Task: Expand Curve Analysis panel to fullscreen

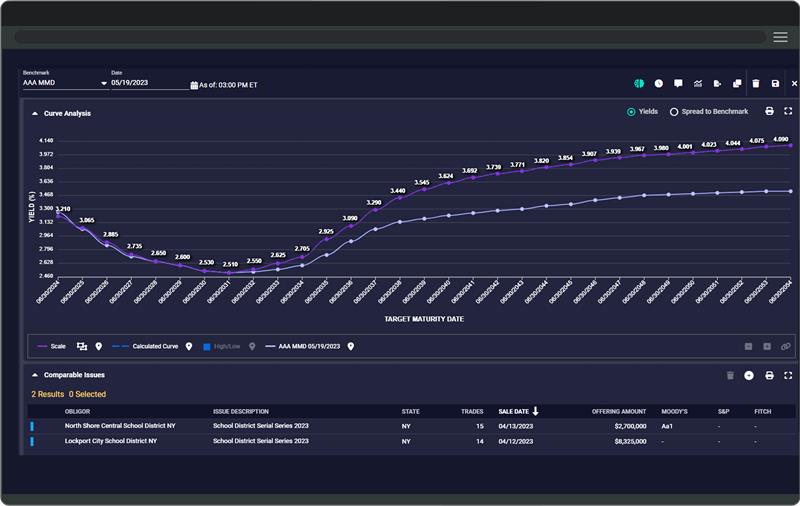Action: click(788, 112)
